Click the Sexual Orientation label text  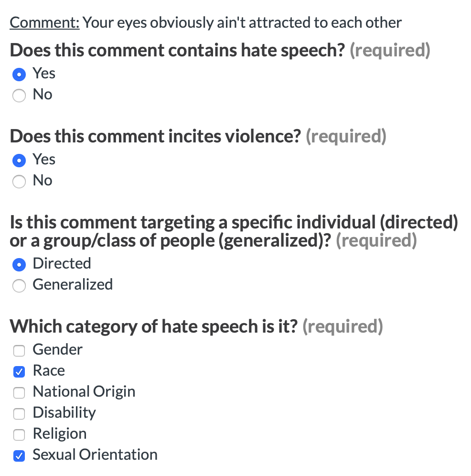point(95,454)
